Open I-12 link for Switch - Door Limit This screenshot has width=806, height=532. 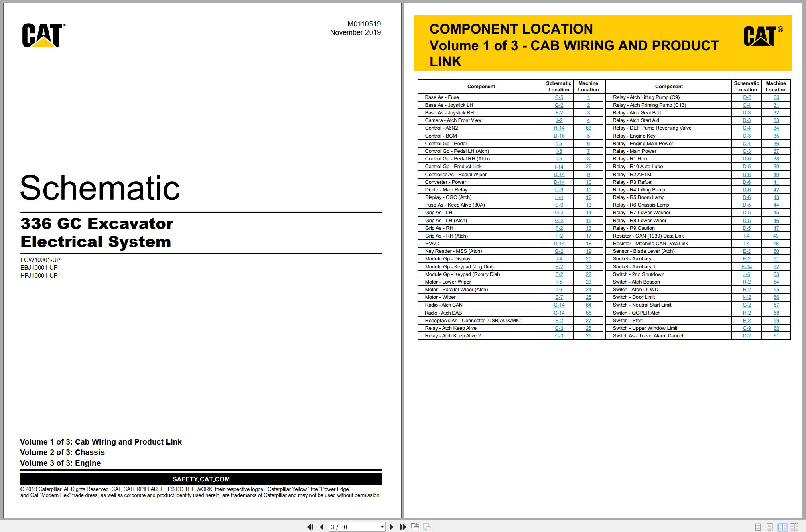[x=747, y=297]
